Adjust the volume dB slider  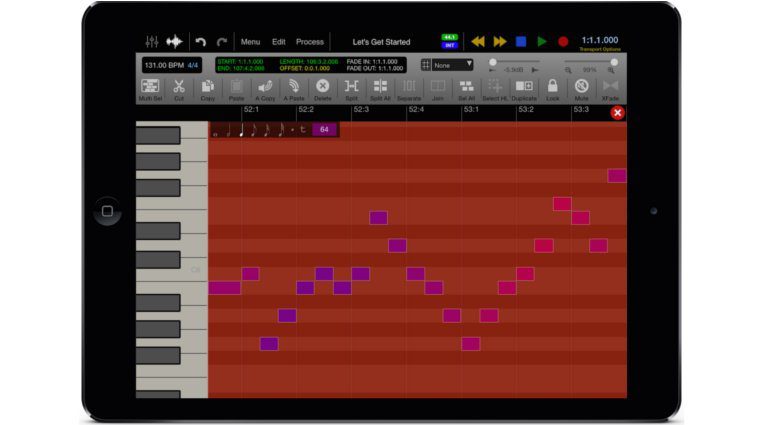click(x=492, y=62)
